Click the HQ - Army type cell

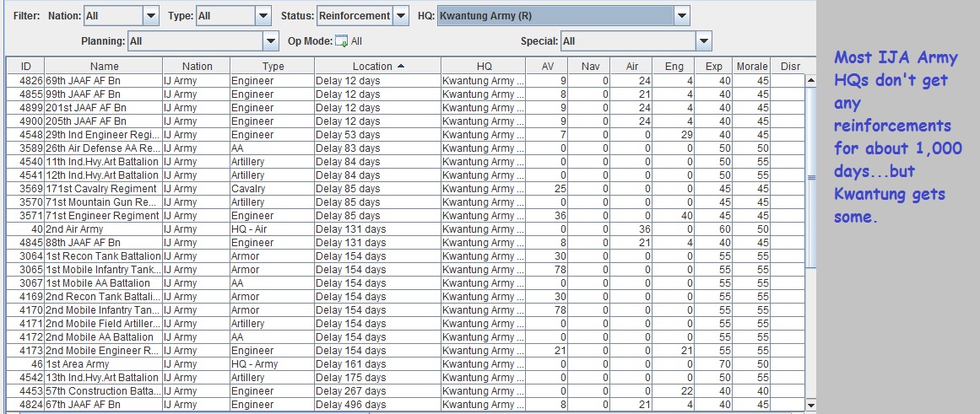coord(273,364)
